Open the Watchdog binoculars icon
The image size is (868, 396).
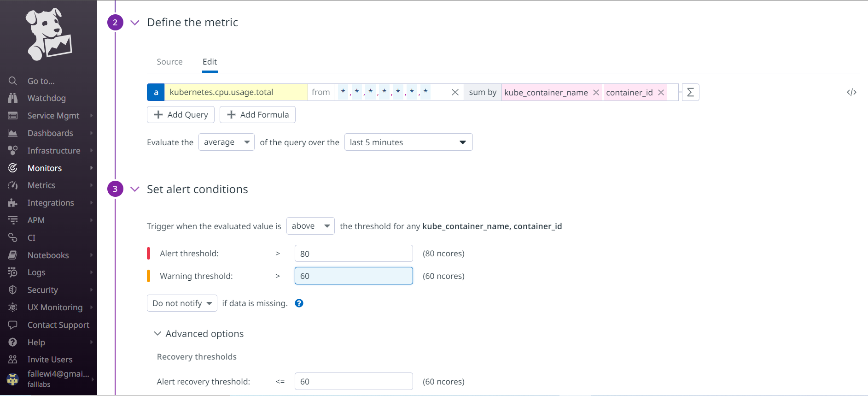13,98
